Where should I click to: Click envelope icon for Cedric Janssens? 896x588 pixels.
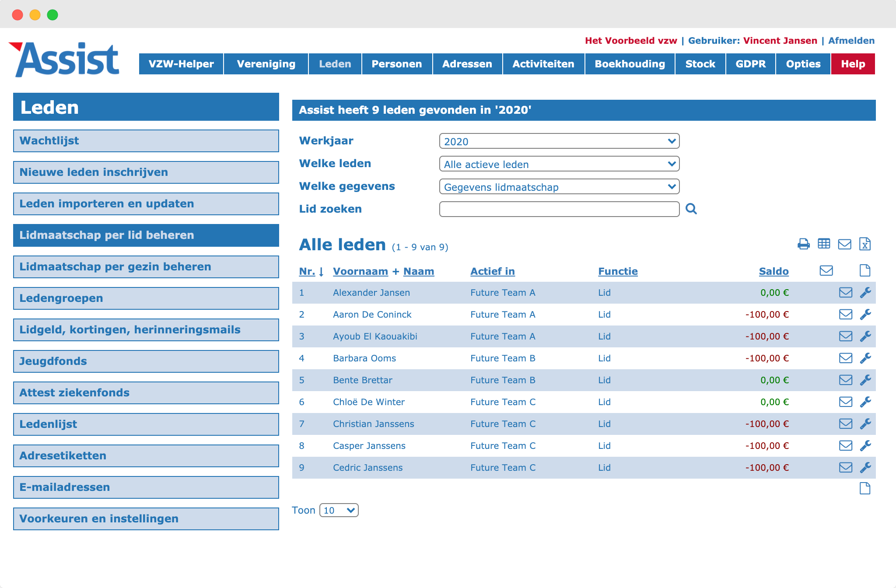tap(846, 468)
